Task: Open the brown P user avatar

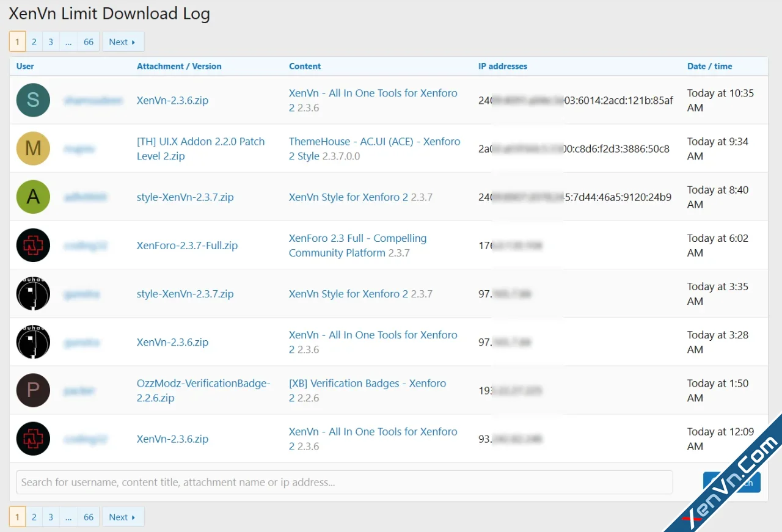Action: click(33, 390)
